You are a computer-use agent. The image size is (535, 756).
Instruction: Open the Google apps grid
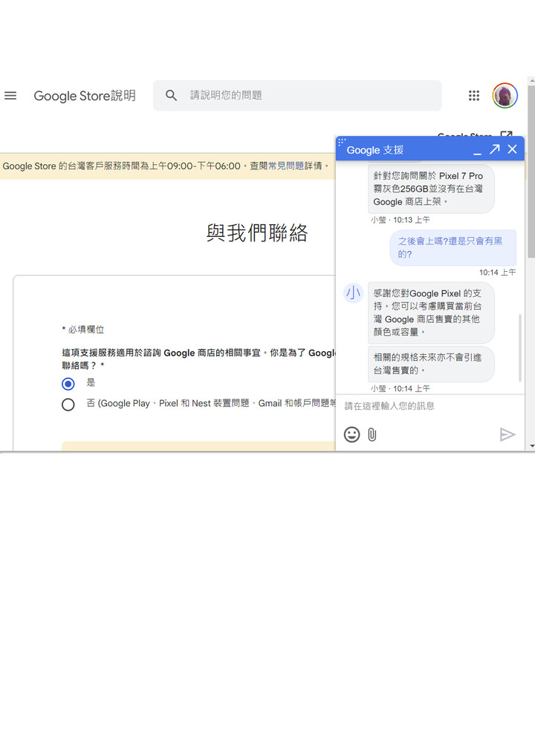pyautogui.click(x=474, y=96)
